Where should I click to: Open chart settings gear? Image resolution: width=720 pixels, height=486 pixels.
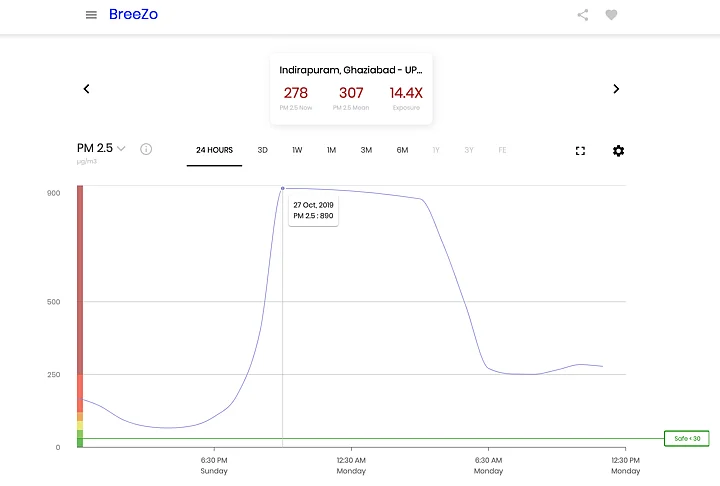tap(618, 151)
